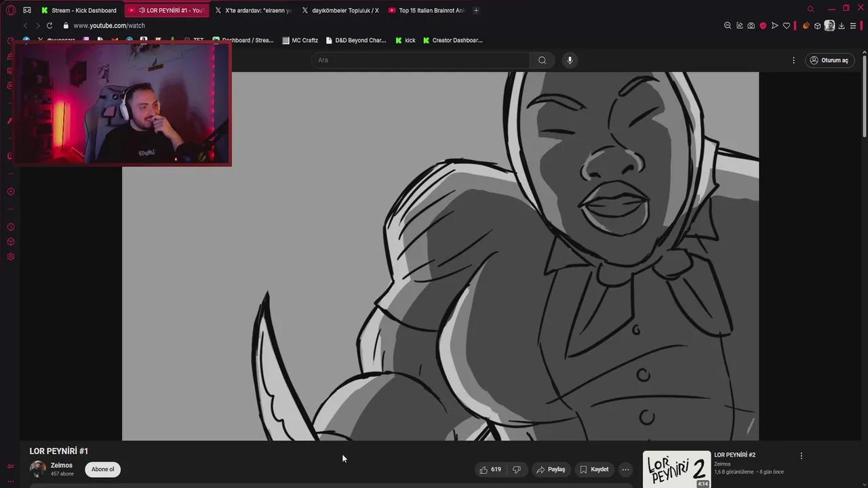868x488 pixels.
Task: Switch to dayıkömbeler Topluluk tab
Action: 340,10
